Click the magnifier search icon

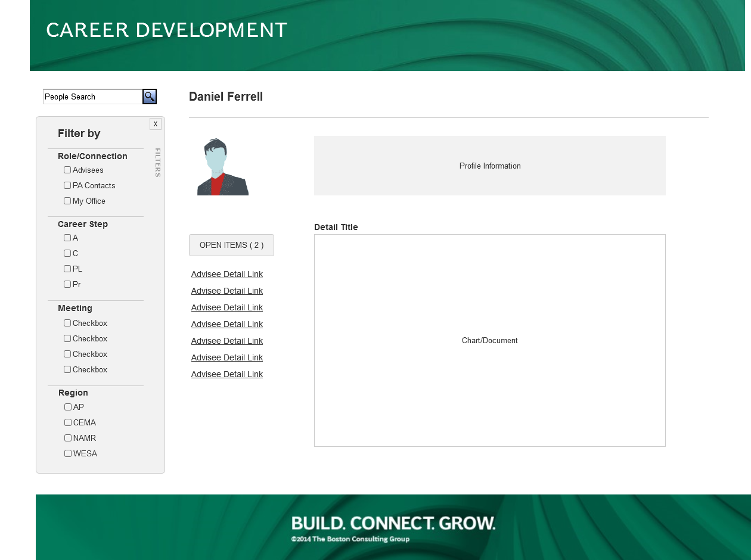150,97
